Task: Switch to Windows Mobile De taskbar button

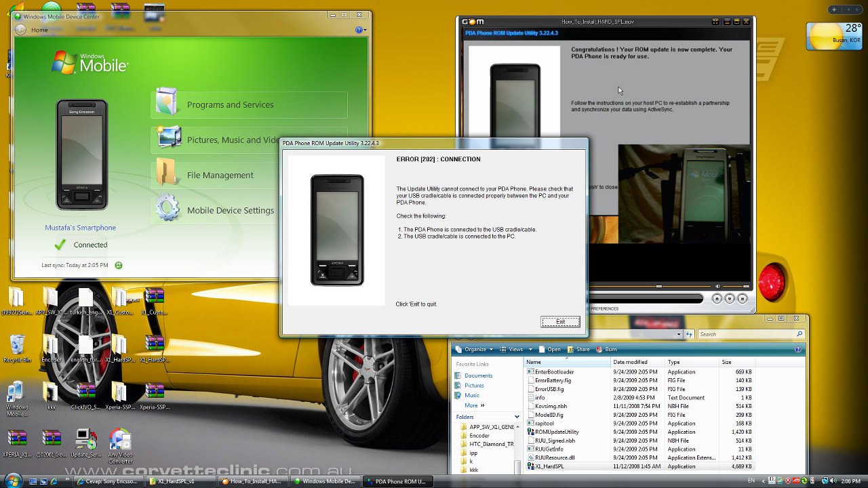Action: point(324,481)
